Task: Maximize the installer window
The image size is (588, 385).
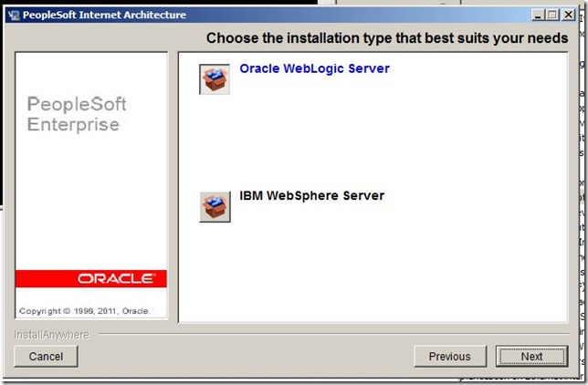Action: click(552, 15)
